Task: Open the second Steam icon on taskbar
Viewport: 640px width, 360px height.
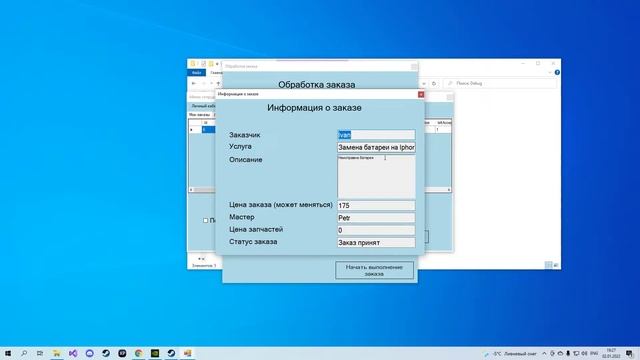Action: (x=171, y=353)
